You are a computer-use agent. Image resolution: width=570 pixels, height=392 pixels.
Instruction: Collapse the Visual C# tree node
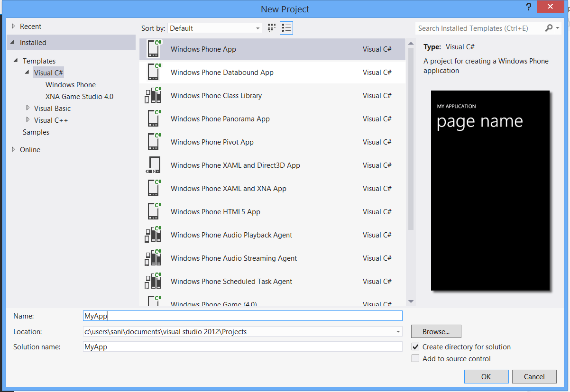28,73
